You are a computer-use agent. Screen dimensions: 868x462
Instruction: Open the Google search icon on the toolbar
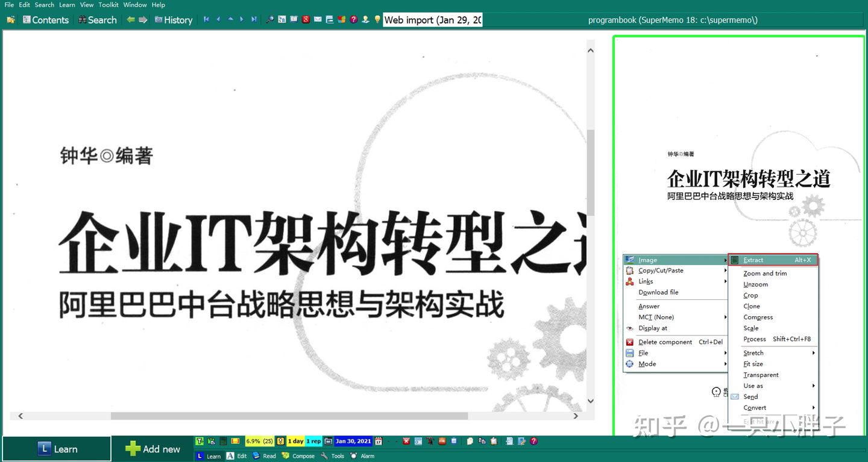coord(306,19)
